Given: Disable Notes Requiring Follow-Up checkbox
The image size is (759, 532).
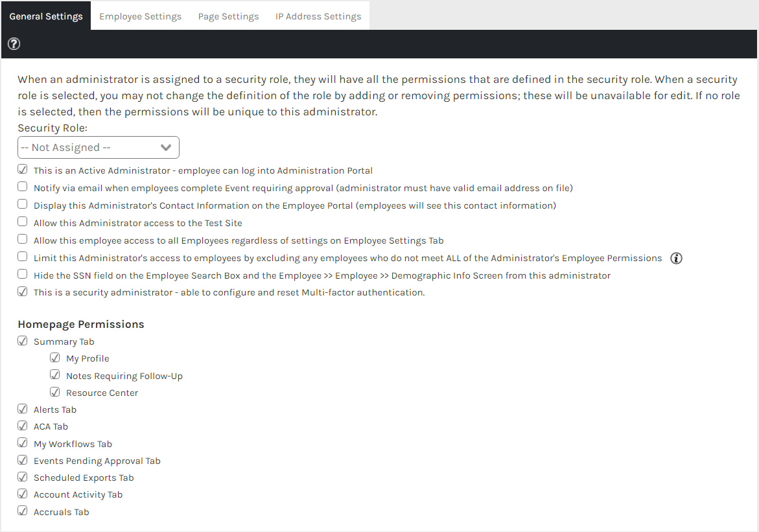Looking at the screenshot, I should (55, 375).
